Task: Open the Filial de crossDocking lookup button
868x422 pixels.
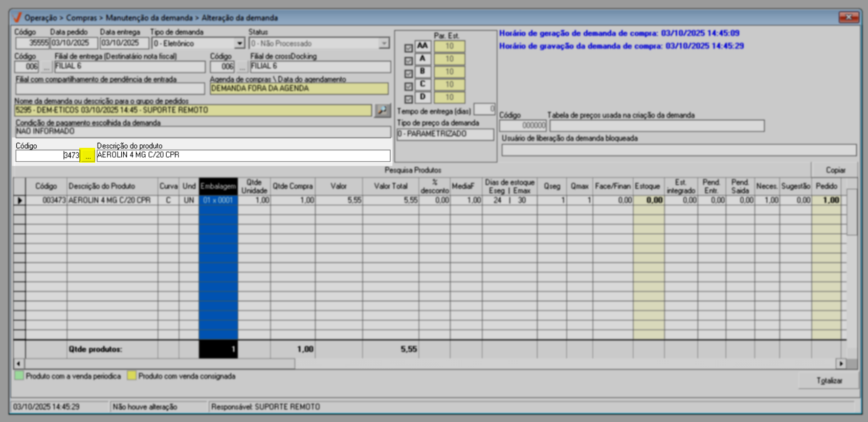Action: 242,67
